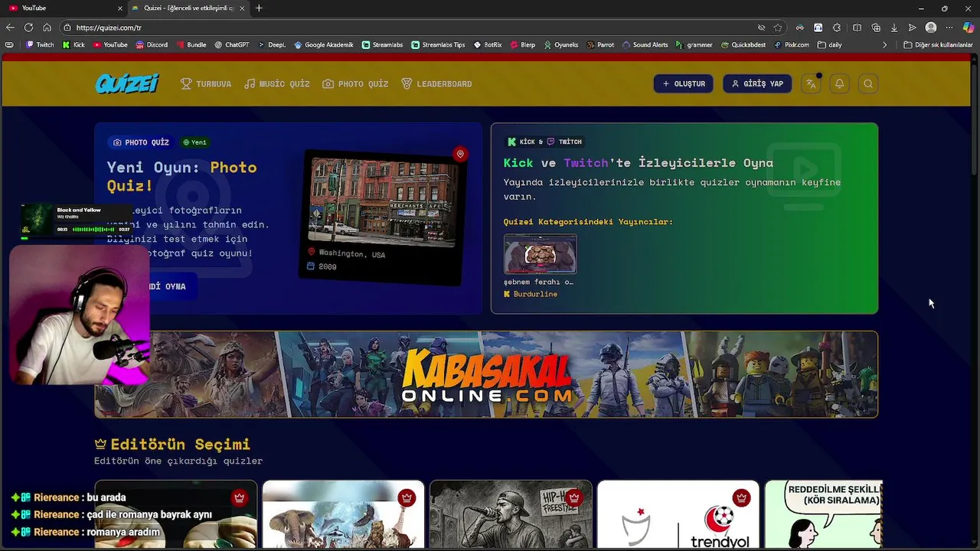Click the browser back arrow
Screen dimensions: 980x551
tap(10, 28)
